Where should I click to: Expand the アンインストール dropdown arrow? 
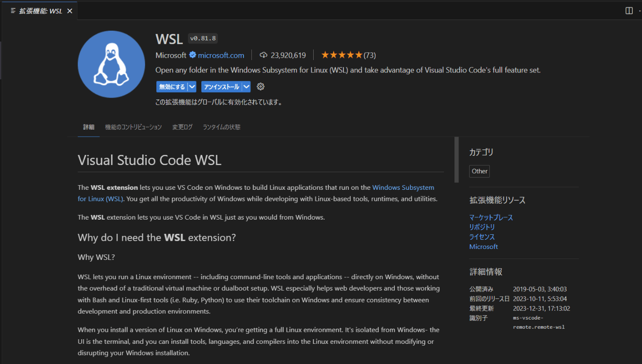coord(246,87)
